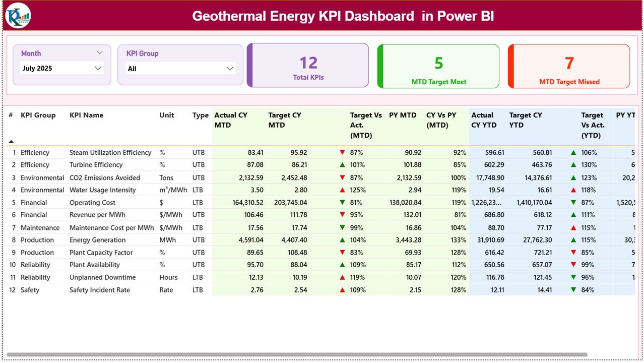This screenshot has height=363, width=644.
Task: Click red down-triangle for Steam Utilization Efficiency MTD
Action: tap(343, 152)
